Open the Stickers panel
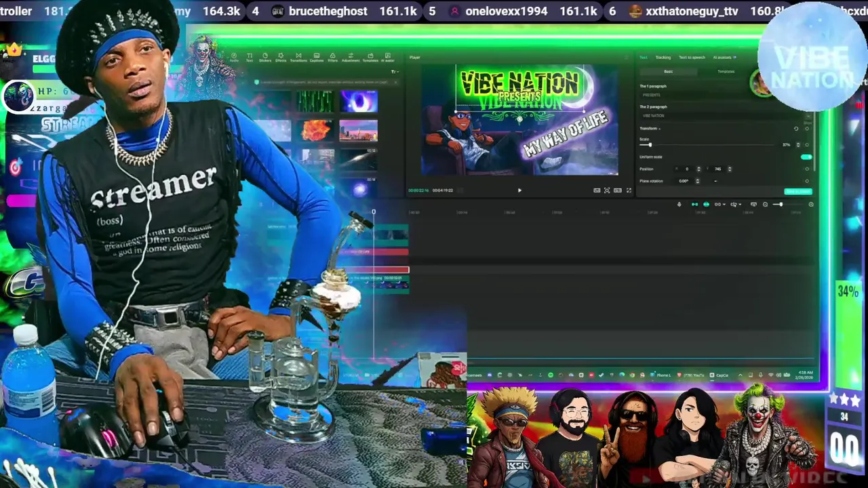This screenshot has width=868, height=488. pyautogui.click(x=265, y=58)
